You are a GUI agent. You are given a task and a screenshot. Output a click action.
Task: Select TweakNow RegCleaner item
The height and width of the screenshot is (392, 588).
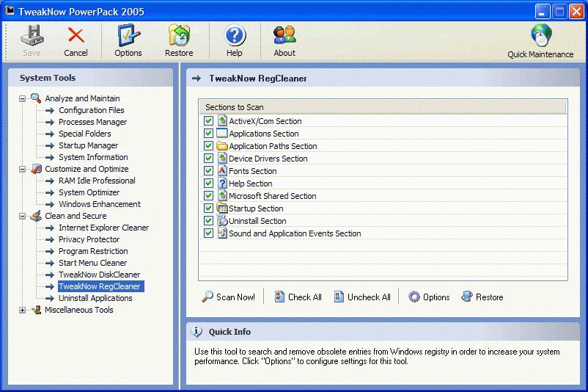100,286
